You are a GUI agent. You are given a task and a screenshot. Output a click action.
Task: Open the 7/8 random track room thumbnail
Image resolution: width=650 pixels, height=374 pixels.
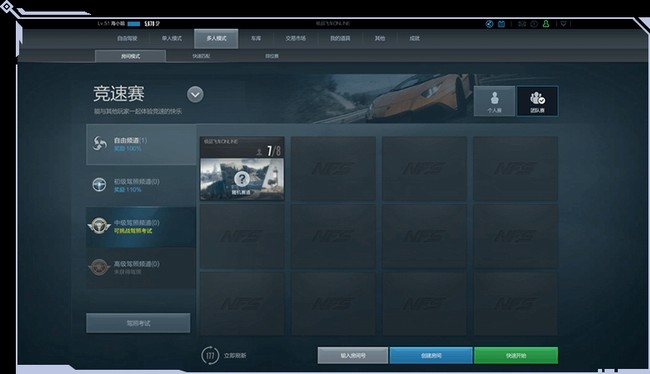[242, 168]
